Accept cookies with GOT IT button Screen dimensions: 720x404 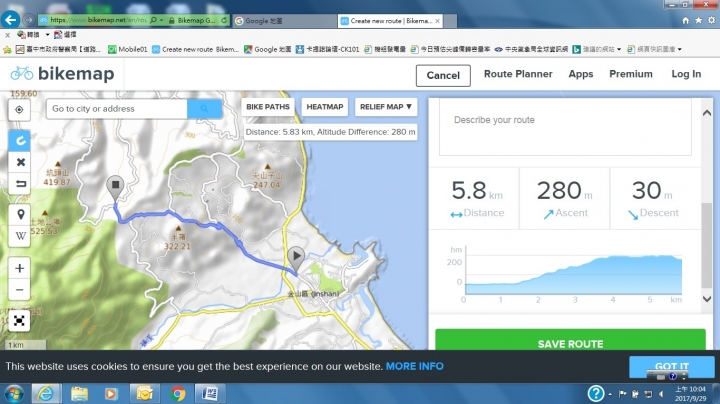(x=672, y=366)
